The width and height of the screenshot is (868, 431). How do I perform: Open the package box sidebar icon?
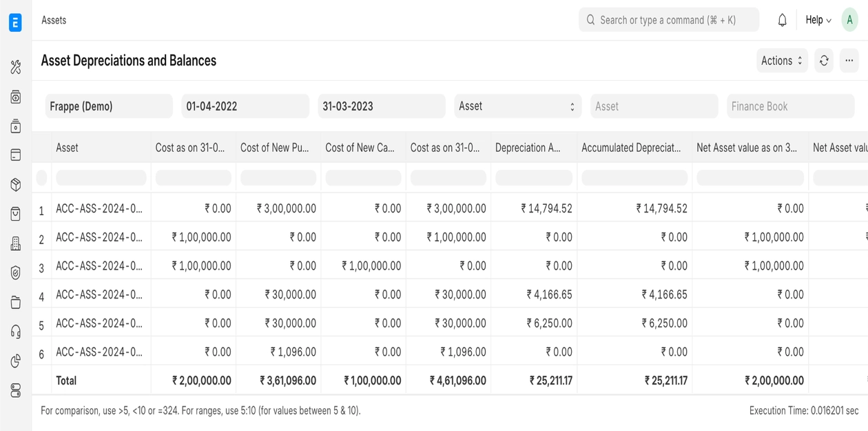tap(16, 185)
